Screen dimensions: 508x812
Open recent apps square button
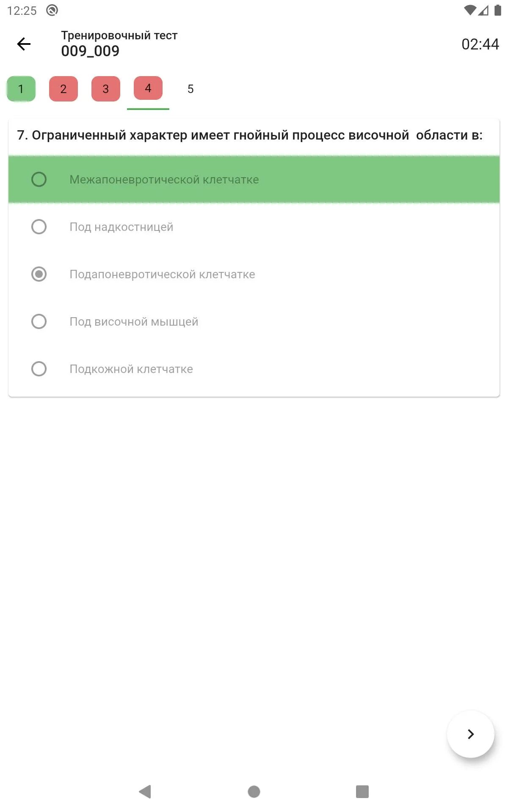click(362, 791)
